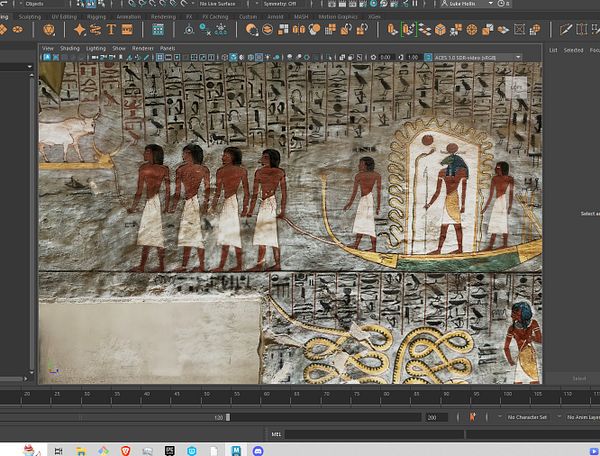Viewport: 600px width, 456px height.
Task: Open the Shading panel menu
Action: [70, 47]
